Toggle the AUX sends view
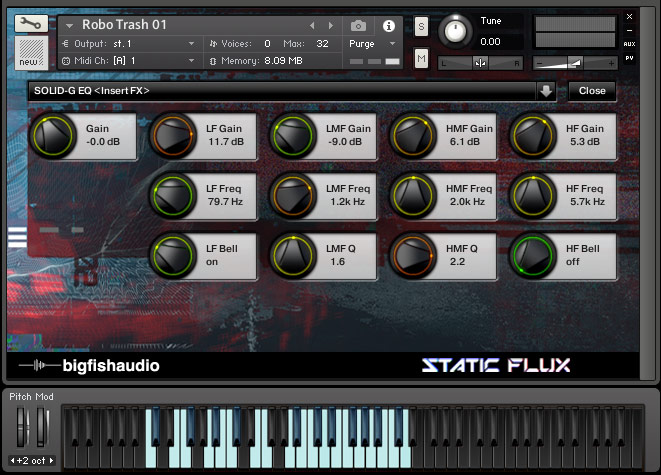The height and width of the screenshot is (475, 661). (629, 44)
